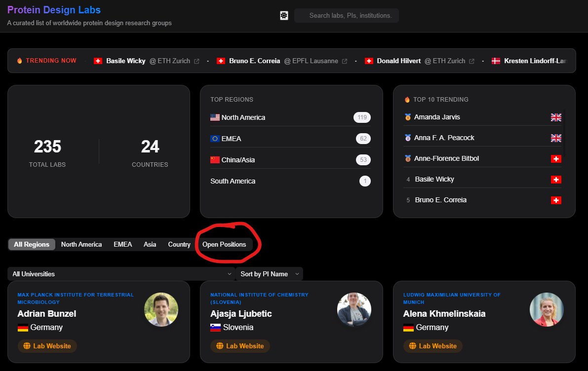Open Basile Wicky in Top 10 list

pyautogui.click(x=434, y=179)
